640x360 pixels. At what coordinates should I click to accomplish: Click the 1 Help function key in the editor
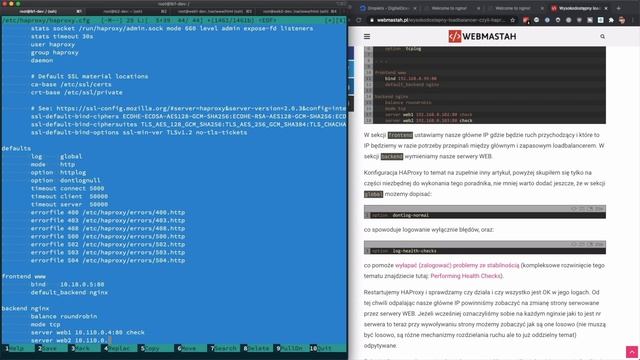pyautogui.click(x=16, y=348)
